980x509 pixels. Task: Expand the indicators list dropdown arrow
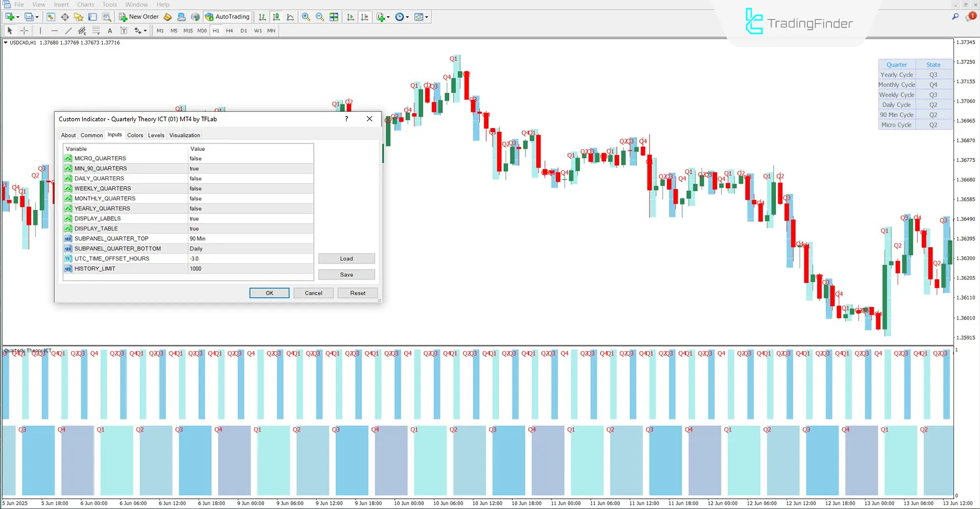coord(389,17)
